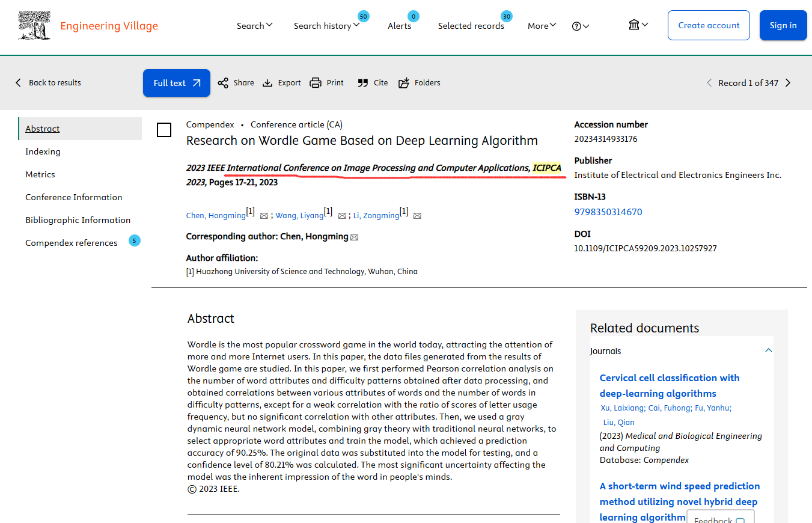This screenshot has width=812, height=523.
Task: Click the Compendex database label
Action: [x=210, y=124]
